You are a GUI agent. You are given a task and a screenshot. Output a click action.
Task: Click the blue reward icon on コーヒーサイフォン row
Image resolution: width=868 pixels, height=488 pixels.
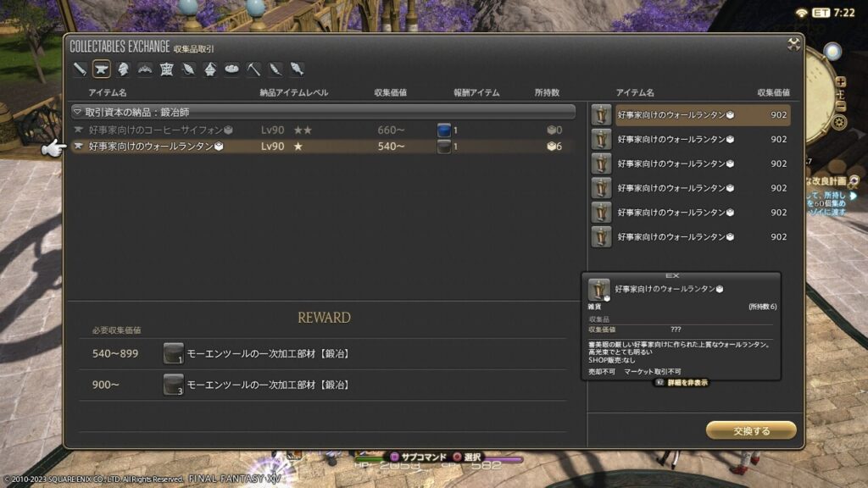click(444, 130)
